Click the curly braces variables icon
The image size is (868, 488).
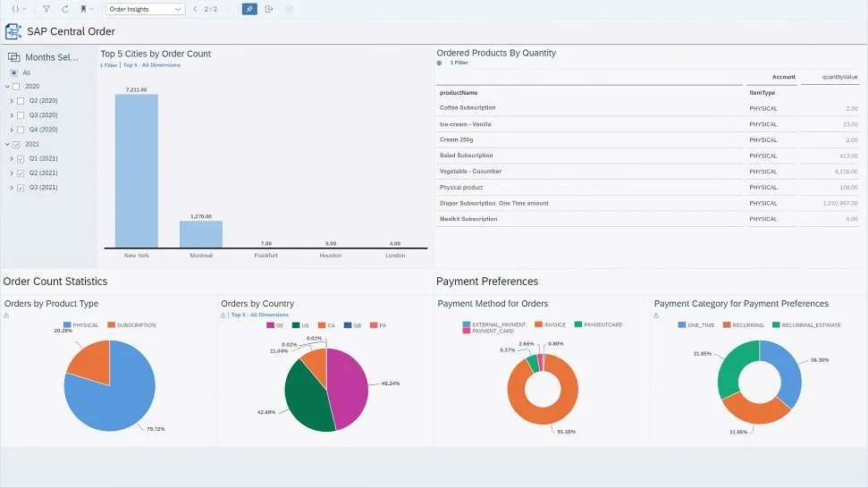17,9
